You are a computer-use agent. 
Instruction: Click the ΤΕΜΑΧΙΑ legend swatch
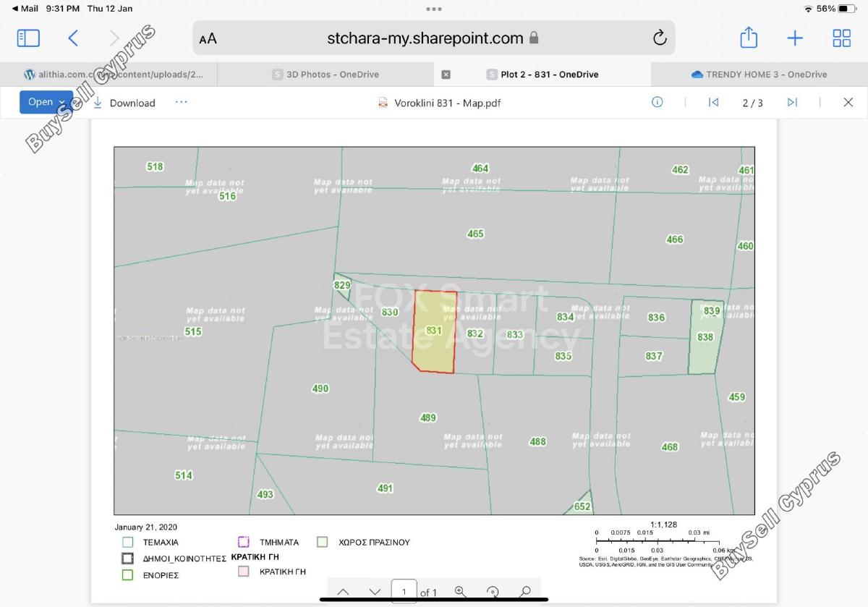[x=128, y=542]
